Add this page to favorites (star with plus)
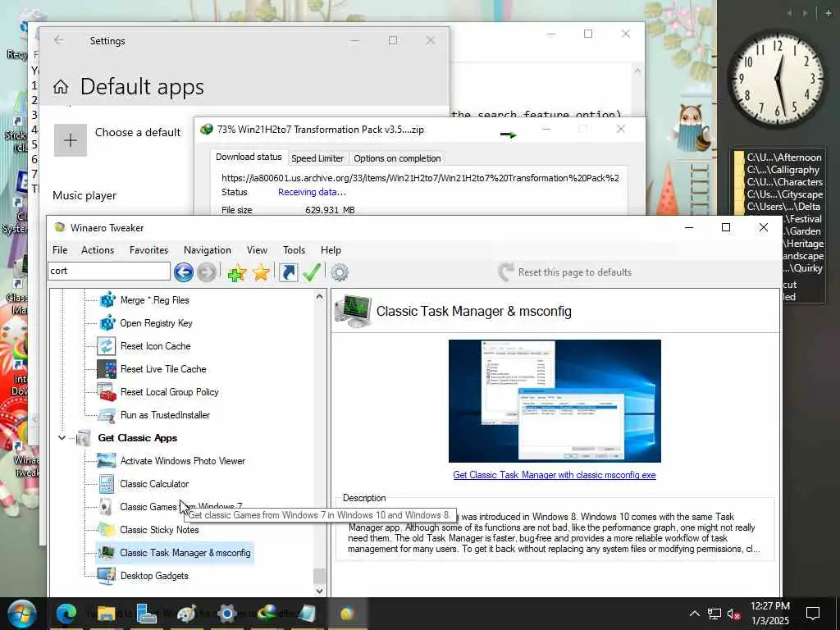The image size is (840, 630). [236, 272]
